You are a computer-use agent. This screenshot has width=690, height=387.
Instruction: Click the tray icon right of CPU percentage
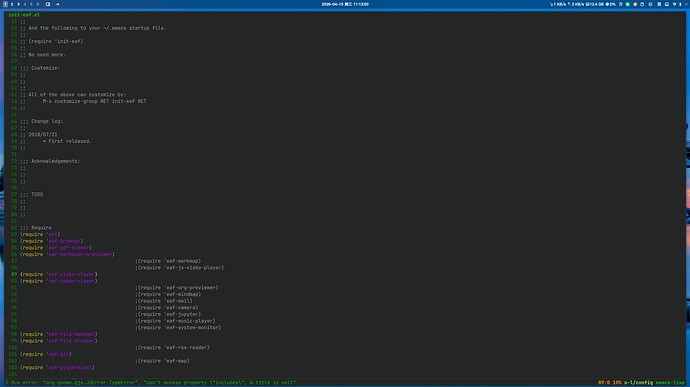coord(620,4)
